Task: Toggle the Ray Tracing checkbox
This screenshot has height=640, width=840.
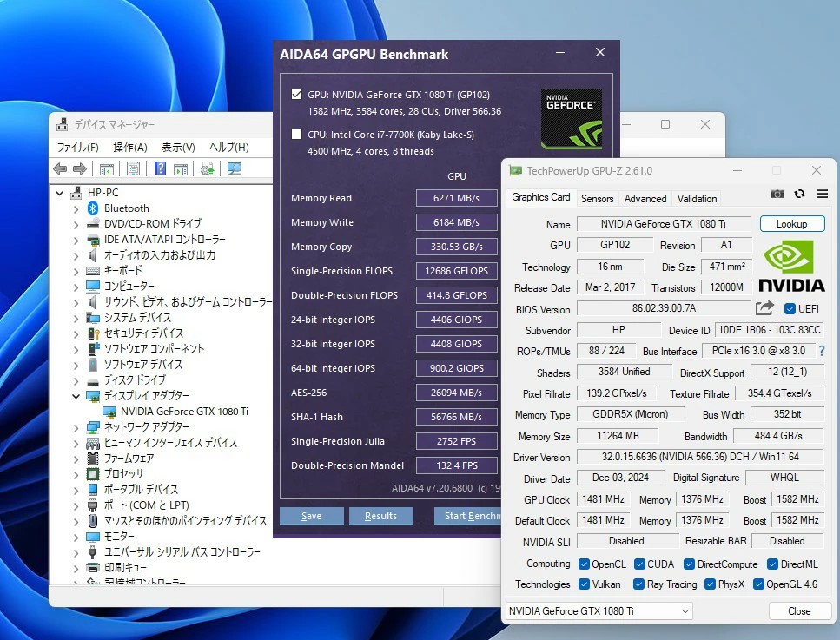Action: point(638,584)
